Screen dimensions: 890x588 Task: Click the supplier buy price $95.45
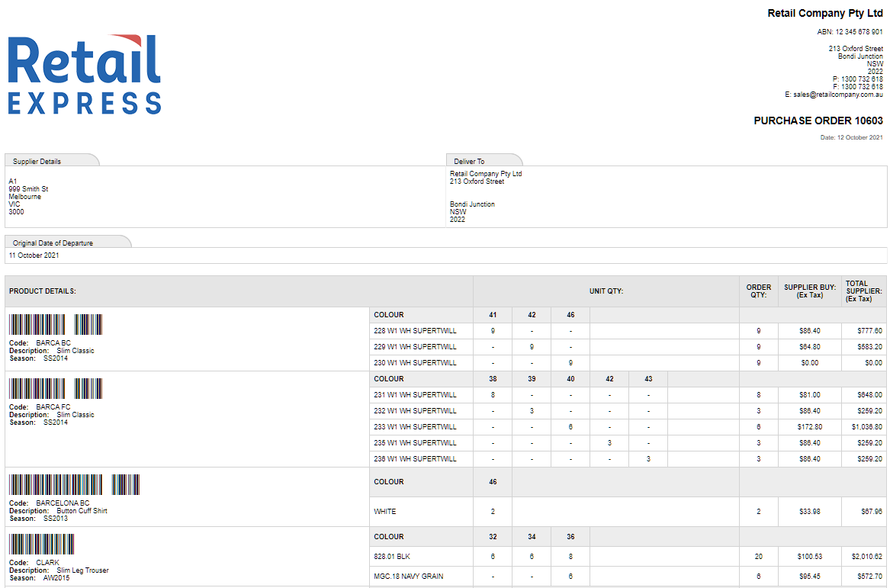809,576
